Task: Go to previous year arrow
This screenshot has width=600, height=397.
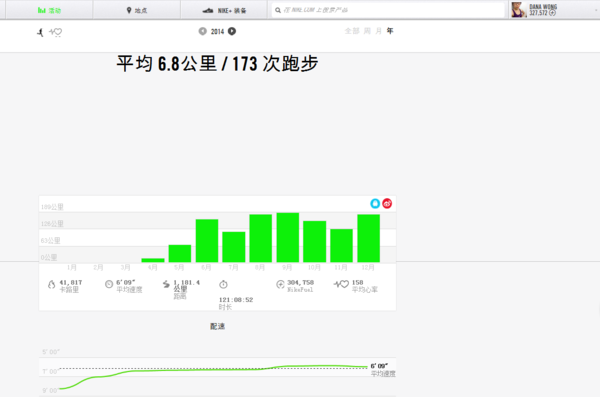Action: pos(202,31)
